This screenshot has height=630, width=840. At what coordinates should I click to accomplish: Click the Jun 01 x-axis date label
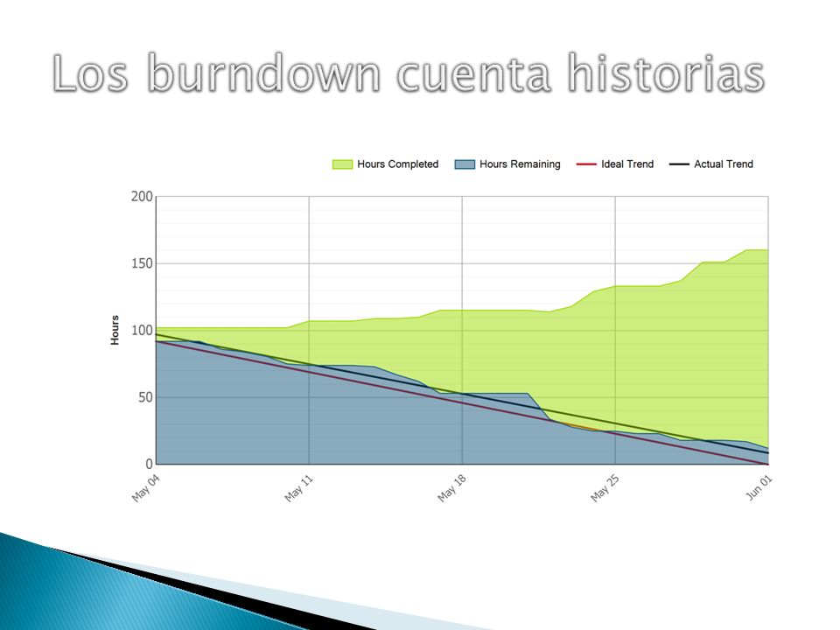[x=759, y=487]
